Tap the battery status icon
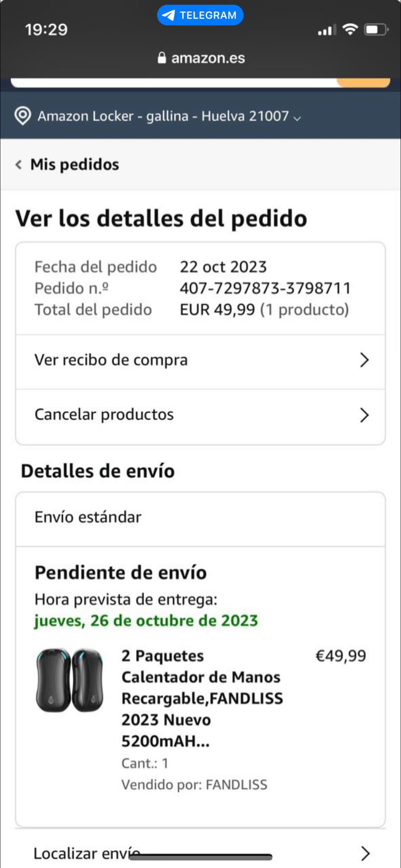 click(376, 30)
